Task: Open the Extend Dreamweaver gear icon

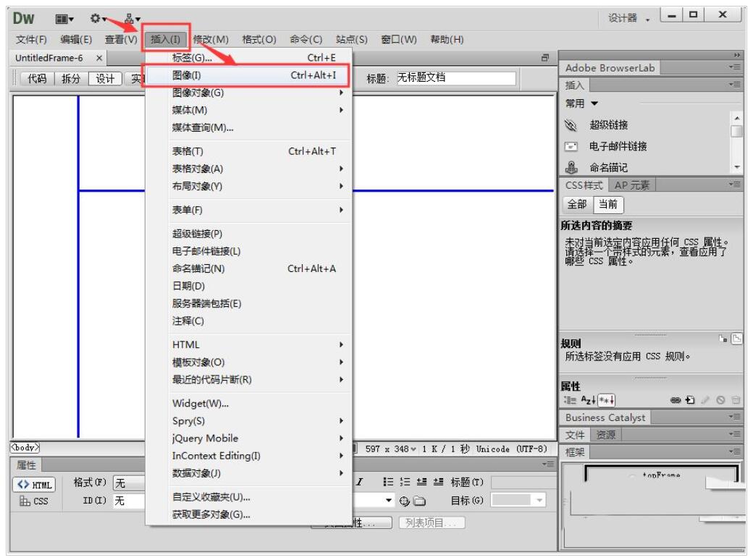Action: (93, 15)
